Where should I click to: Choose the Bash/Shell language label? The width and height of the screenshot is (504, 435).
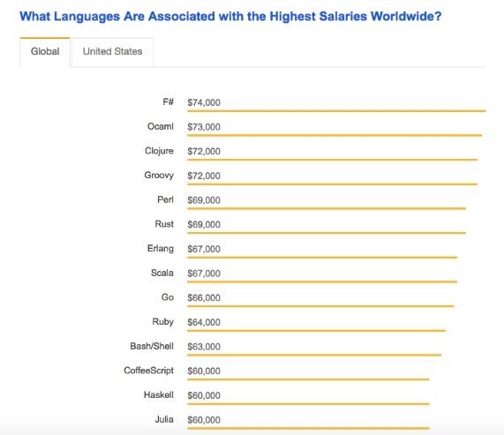[152, 346]
